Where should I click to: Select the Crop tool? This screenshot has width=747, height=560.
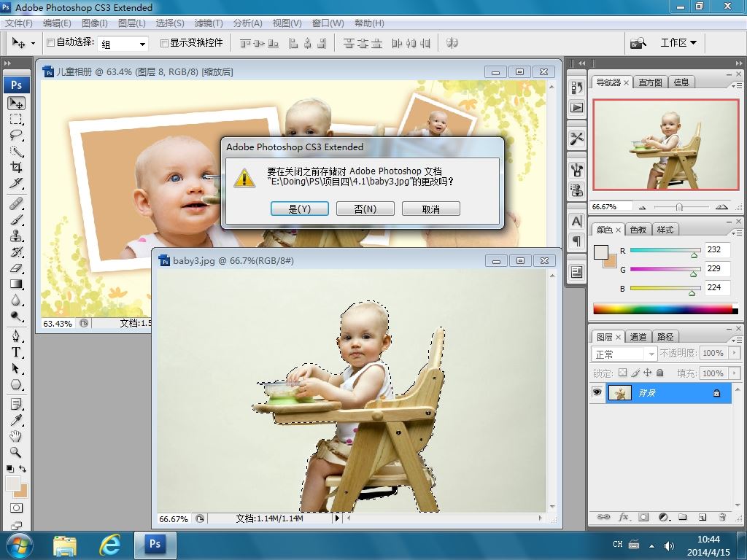click(16, 168)
